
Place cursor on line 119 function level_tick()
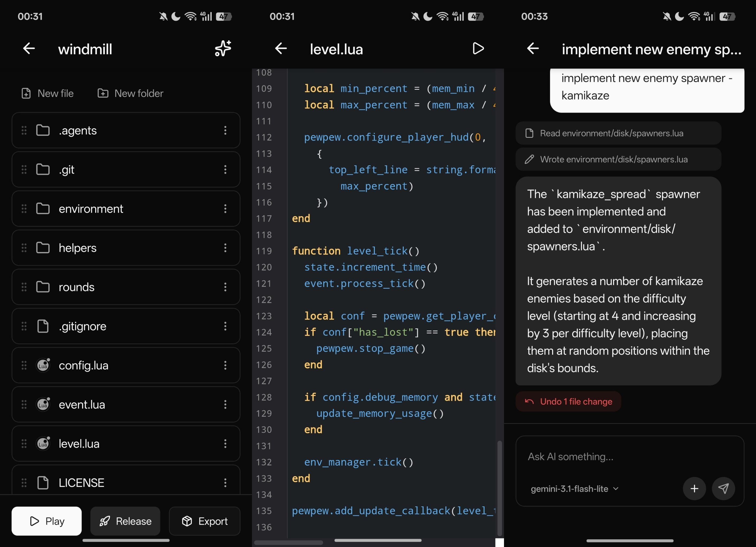coord(356,251)
